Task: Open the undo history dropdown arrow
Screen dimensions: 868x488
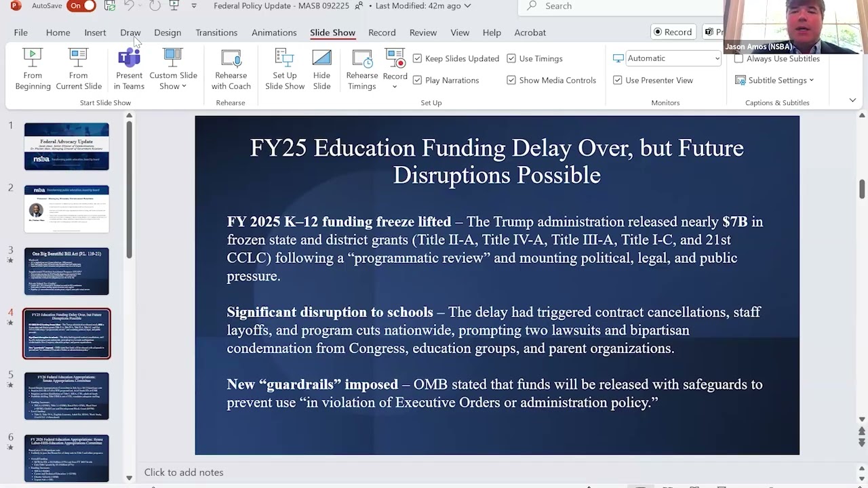Action: (138, 6)
